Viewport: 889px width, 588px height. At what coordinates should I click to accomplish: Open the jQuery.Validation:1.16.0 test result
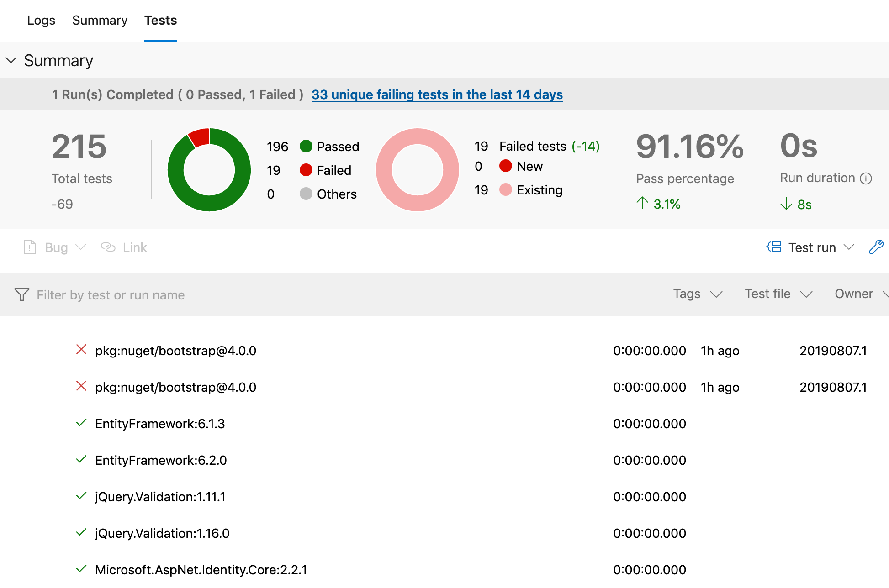point(162,533)
